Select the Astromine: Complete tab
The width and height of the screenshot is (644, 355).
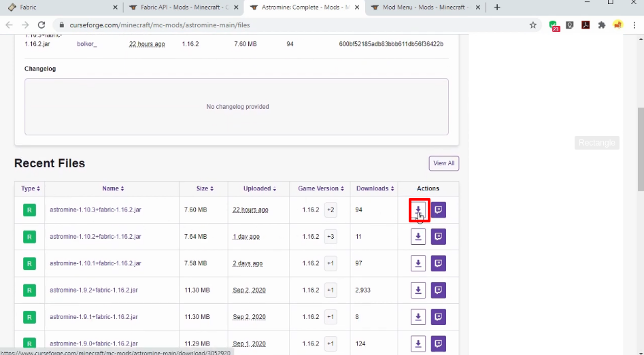pyautogui.click(x=304, y=7)
